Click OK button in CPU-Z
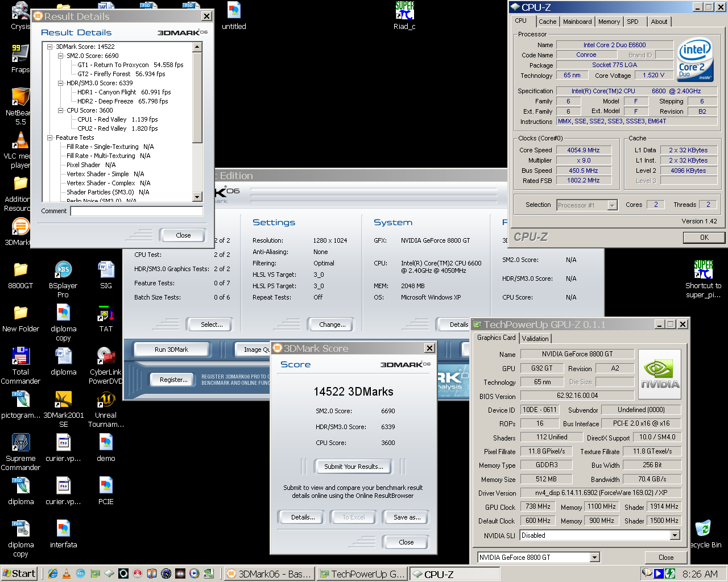The image size is (728, 582). pos(704,238)
